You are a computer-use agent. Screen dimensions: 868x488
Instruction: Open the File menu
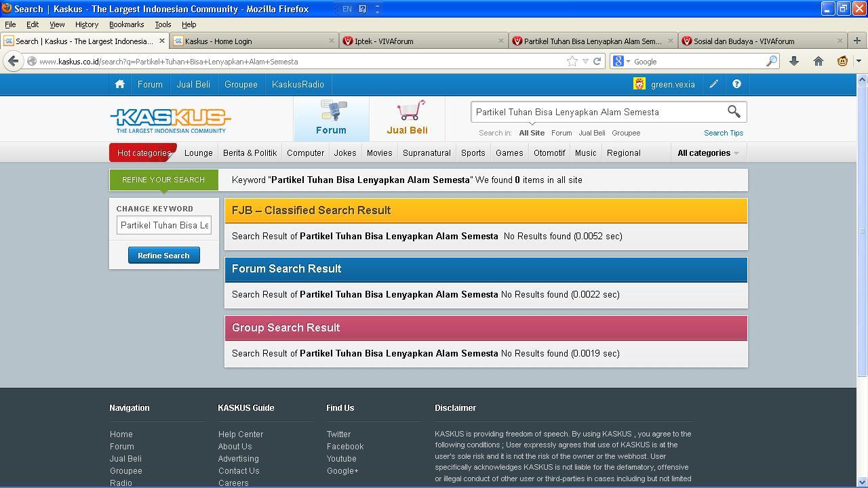pyautogui.click(x=10, y=24)
